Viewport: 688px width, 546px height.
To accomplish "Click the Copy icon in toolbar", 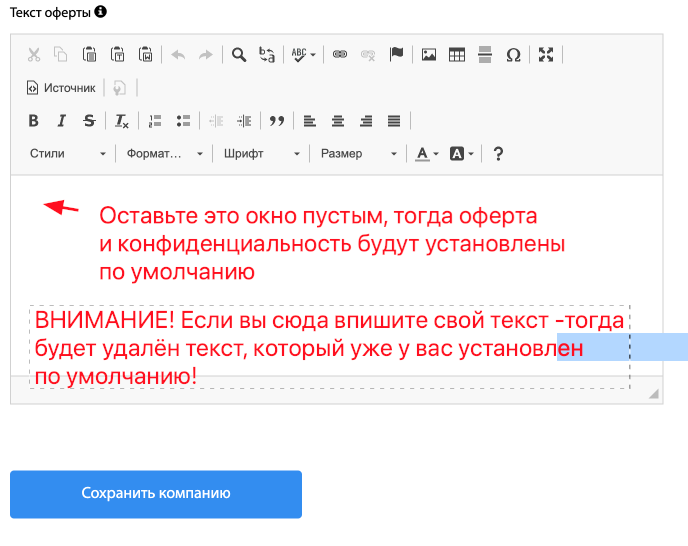I will click(61, 55).
